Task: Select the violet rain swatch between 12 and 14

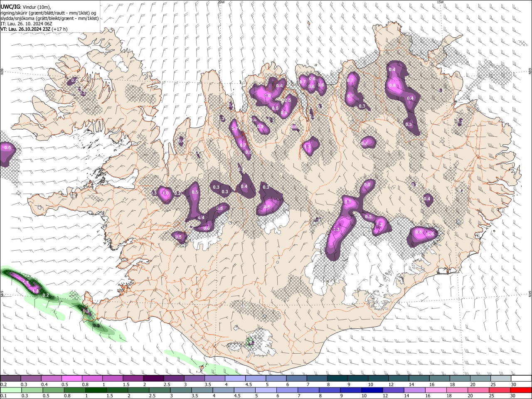Action: click(x=394, y=390)
